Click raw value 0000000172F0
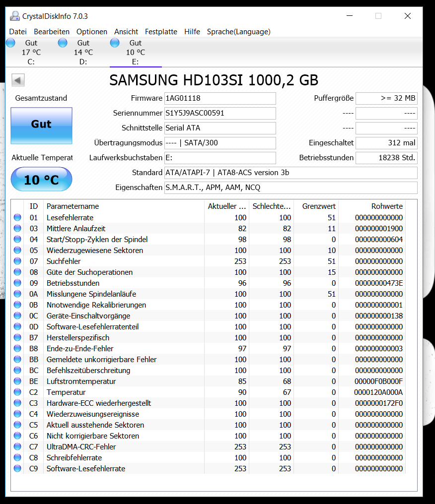The image size is (435, 504). (379, 403)
